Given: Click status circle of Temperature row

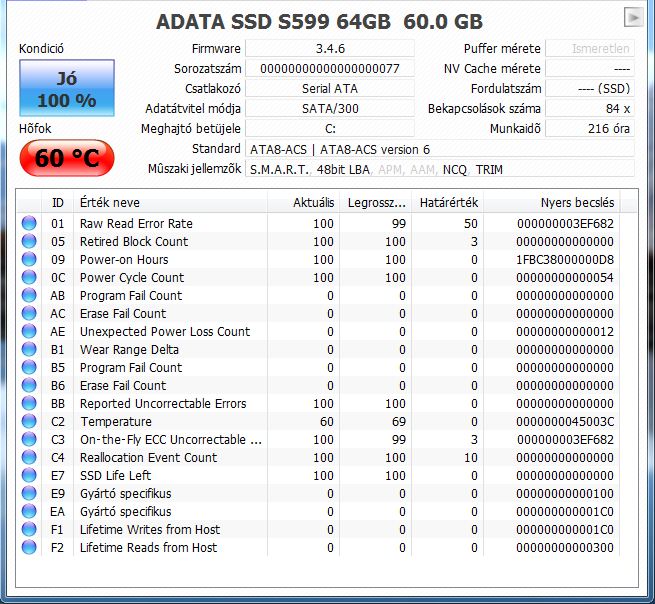Looking at the screenshot, I should (x=29, y=421).
